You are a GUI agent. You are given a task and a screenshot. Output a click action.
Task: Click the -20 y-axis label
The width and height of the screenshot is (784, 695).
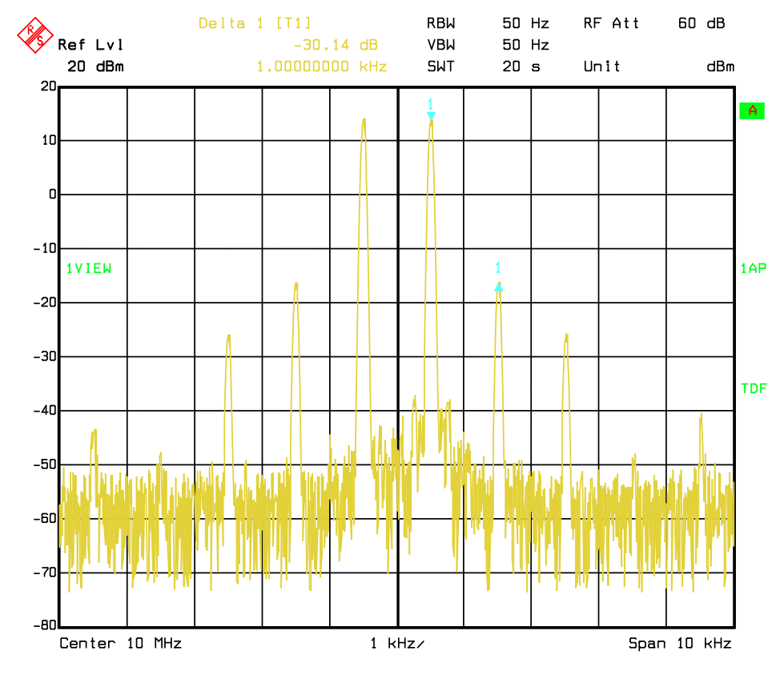pos(45,303)
